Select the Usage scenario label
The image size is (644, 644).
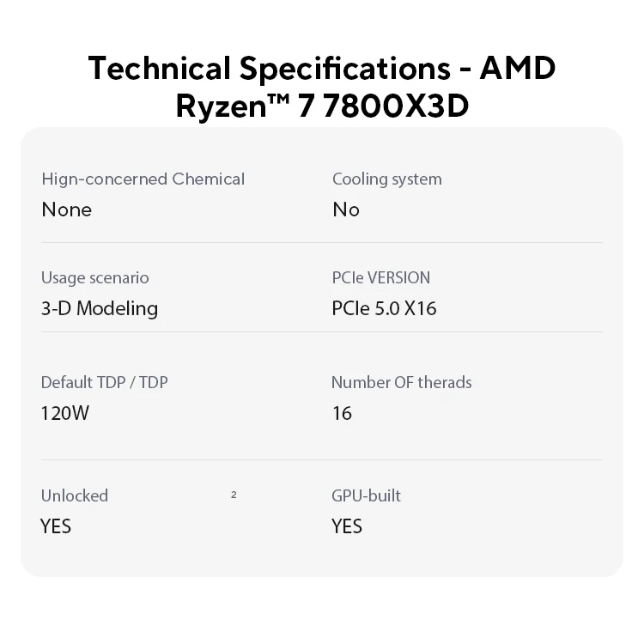click(94, 278)
